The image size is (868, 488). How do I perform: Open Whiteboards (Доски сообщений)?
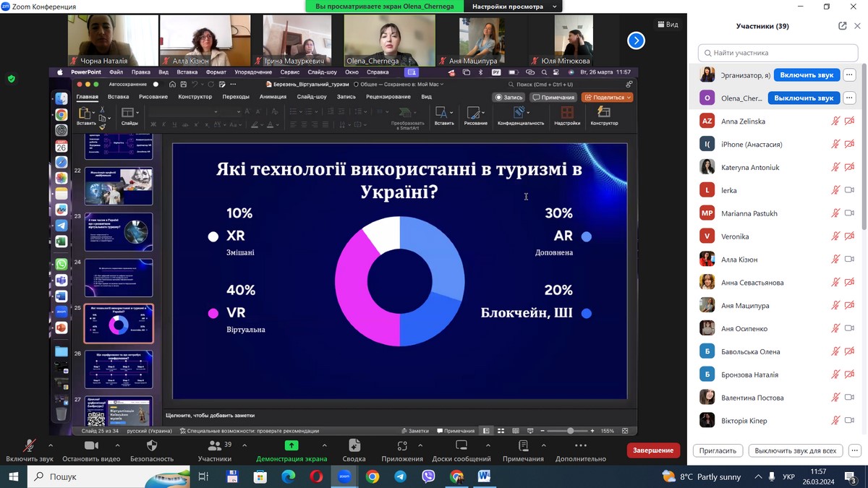[461, 445]
